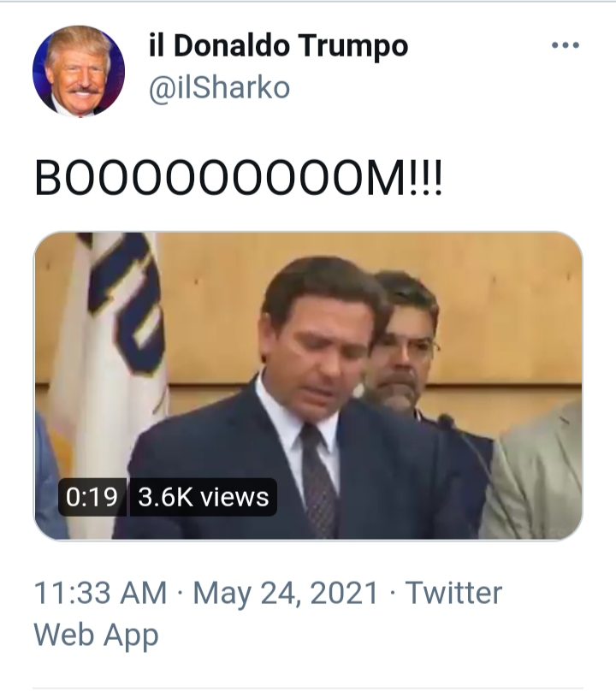Click the il Donaldo Trumpo profile avatar
This screenshot has height=692, width=616.
[79, 71]
